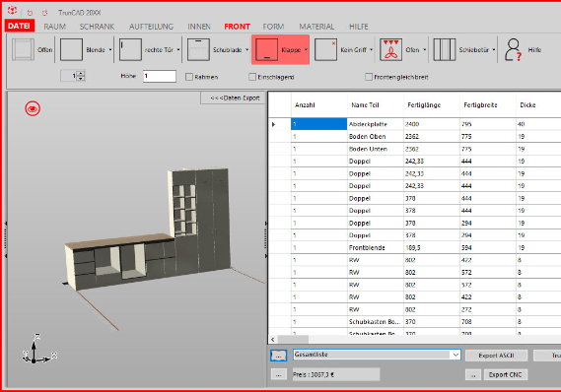Expand the Gesamtliste combo box
The width and height of the screenshot is (561, 392).
click(x=456, y=355)
